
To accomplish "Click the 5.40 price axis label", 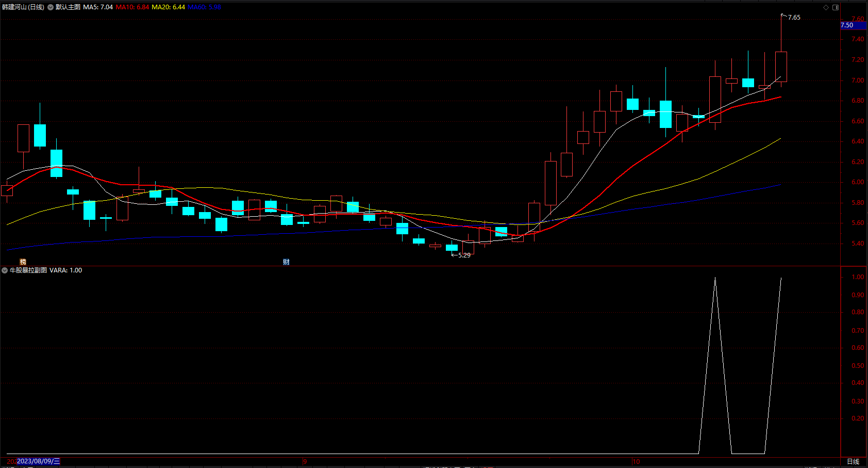I will point(858,244).
